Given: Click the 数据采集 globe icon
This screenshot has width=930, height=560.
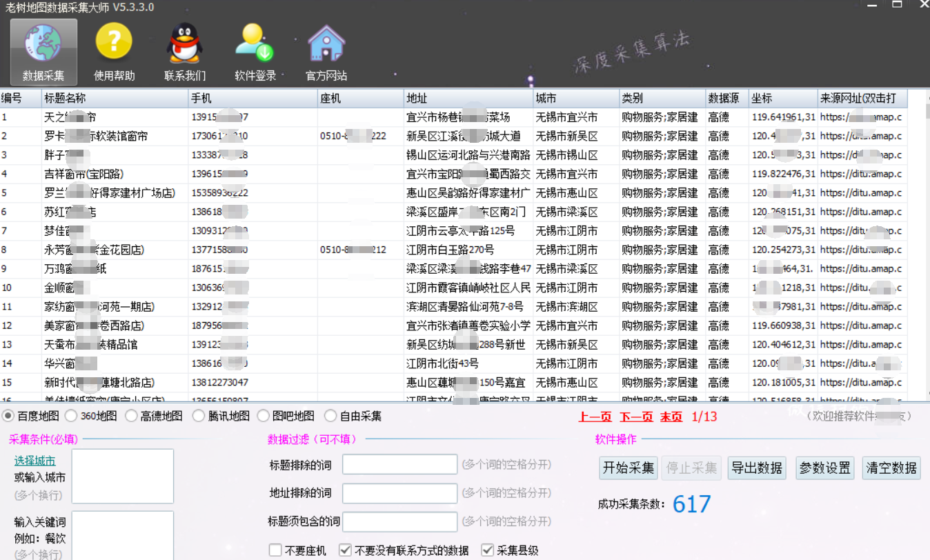Looking at the screenshot, I should coord(43,43).
